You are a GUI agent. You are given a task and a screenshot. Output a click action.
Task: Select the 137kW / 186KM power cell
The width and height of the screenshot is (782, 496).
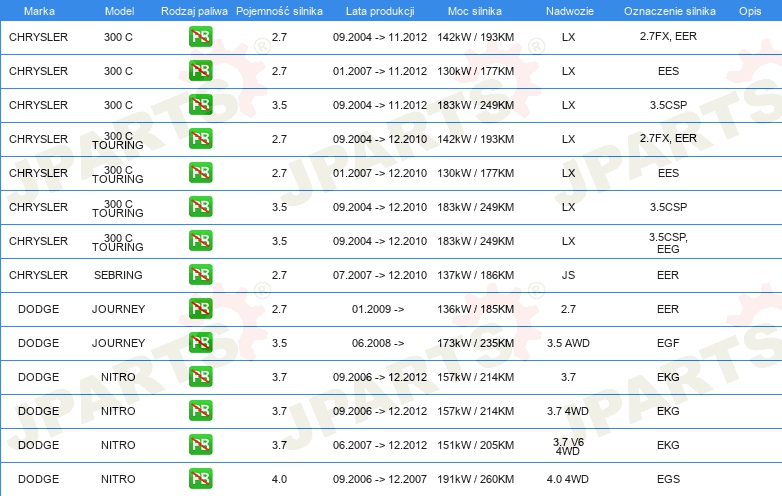click(476, 275)
